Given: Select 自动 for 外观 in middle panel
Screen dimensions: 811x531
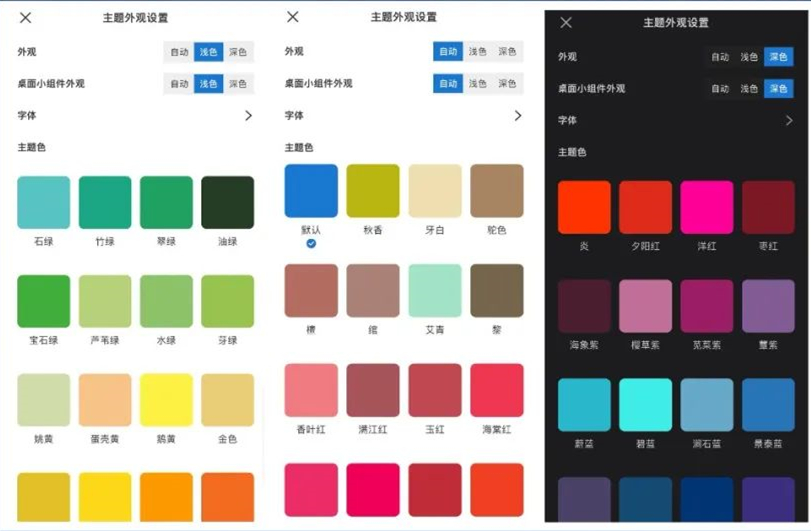Looking at the screenshot, I should click(x=448, y=51).
